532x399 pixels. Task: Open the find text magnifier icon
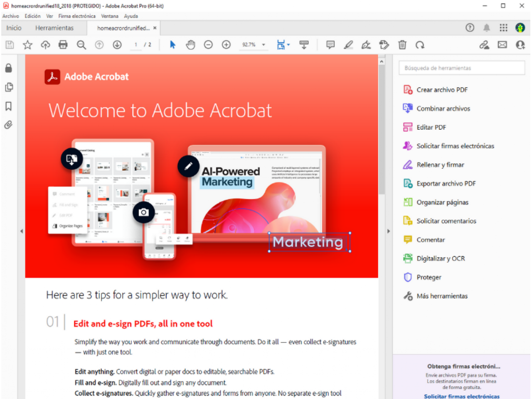coord(81,44)
